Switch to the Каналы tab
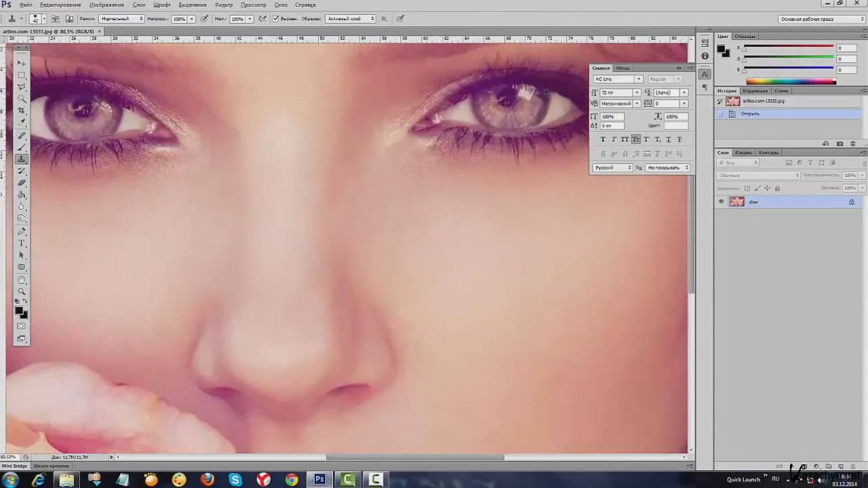 click(743, 152)
